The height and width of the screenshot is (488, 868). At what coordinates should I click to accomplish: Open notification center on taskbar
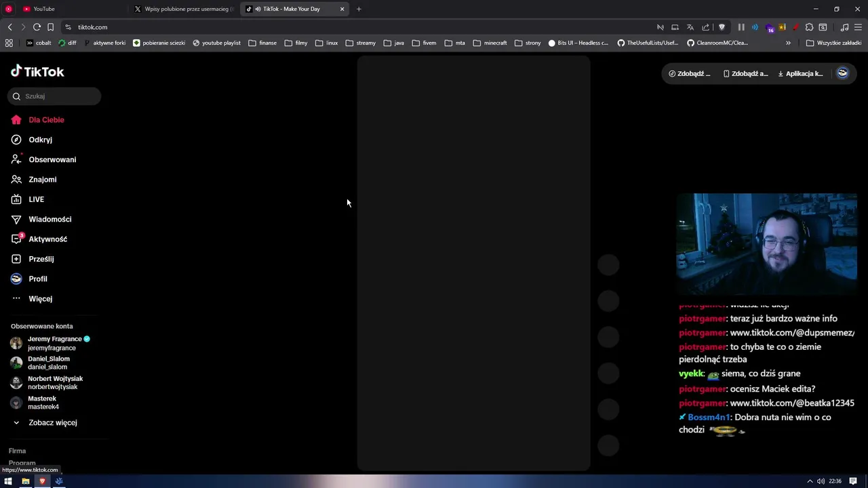tap(853, 481)
